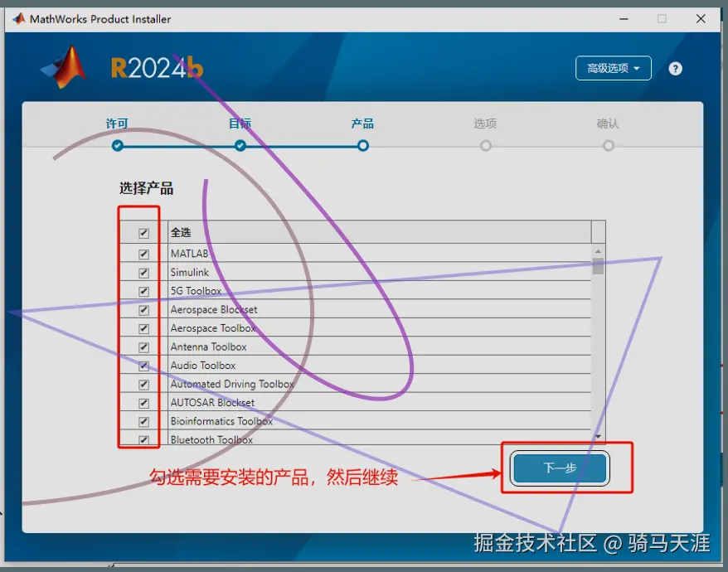Click the 选项 step circle
The width and height of the screenshot is (728, 572).
click(x=486, y=146)
